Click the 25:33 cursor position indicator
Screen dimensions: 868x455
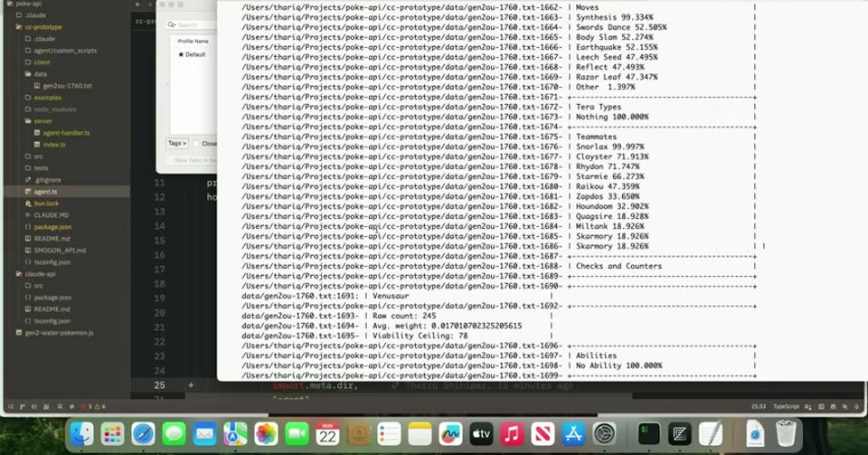point(759,406)
